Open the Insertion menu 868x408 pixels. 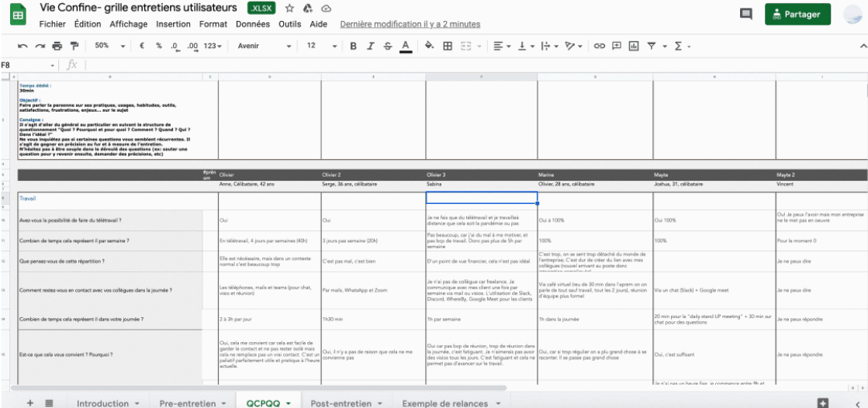click(173, 24)
